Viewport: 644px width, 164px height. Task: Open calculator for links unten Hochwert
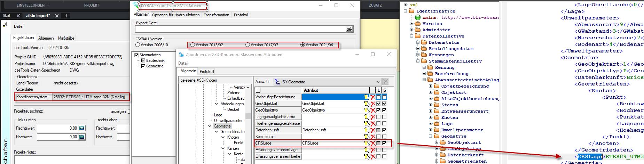tap(82, 137)
